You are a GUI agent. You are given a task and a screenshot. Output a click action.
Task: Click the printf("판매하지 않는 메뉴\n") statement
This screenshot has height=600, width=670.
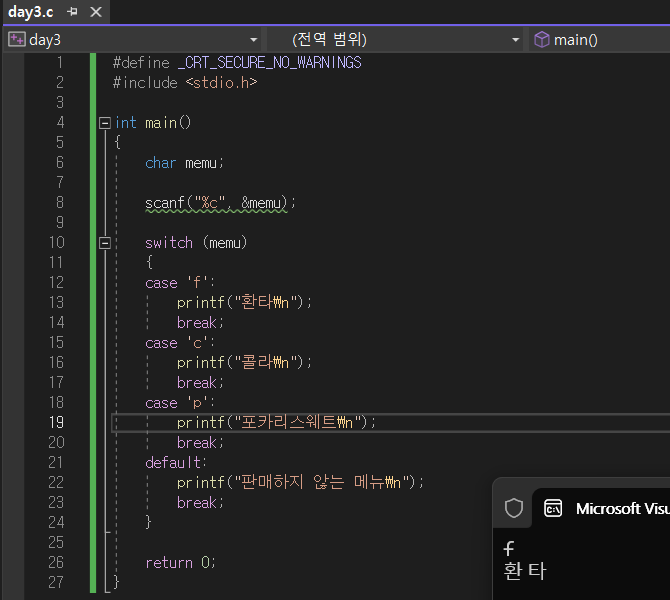[x=300, y=482]
